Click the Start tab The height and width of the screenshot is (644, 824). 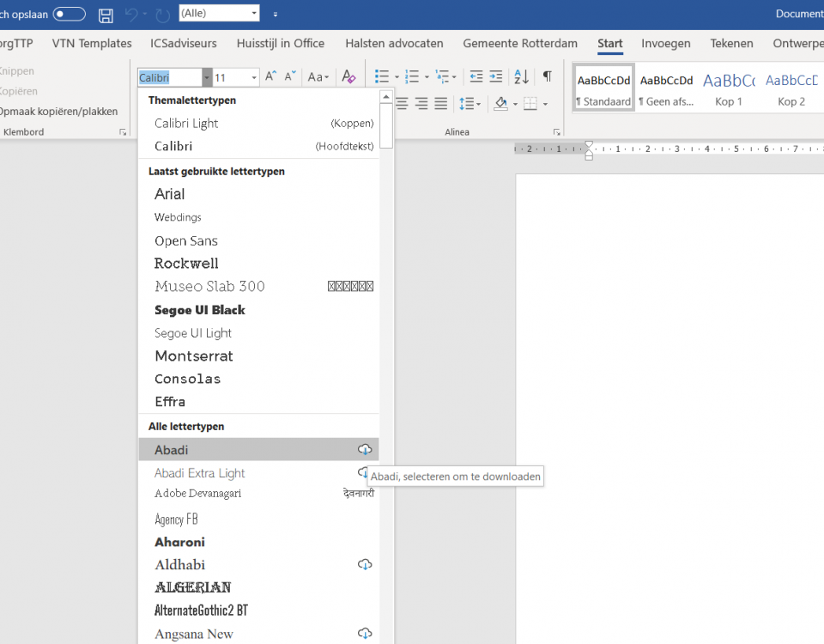tap(610, 44)
